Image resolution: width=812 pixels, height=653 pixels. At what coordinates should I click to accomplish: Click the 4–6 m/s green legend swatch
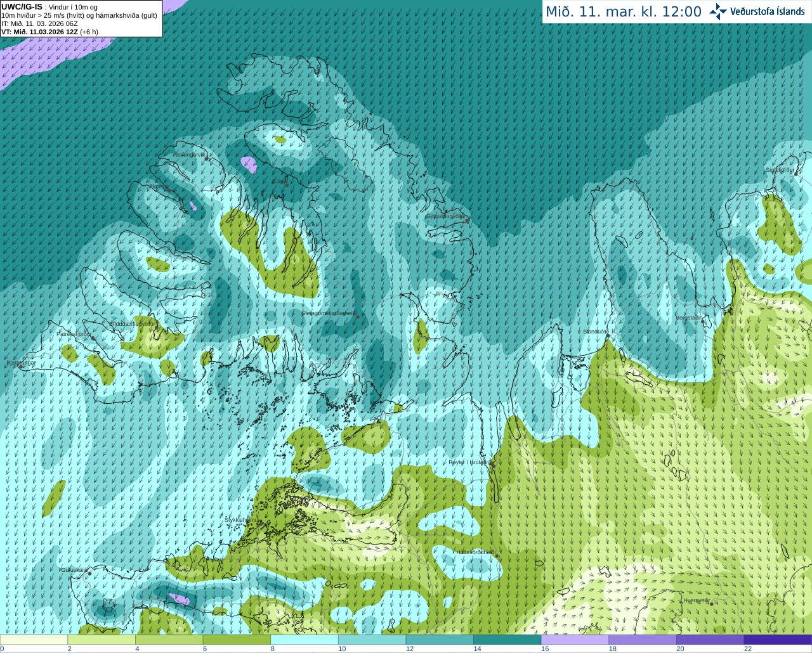[169, 640]
